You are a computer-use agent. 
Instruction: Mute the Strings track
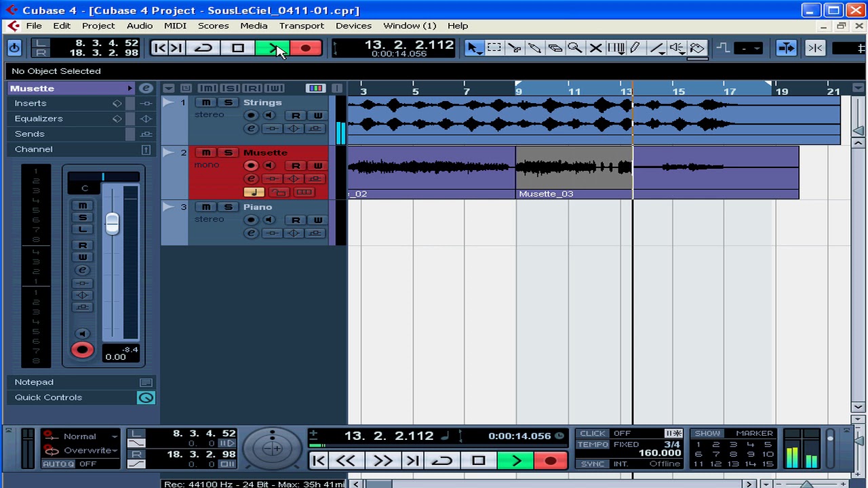(x=206, y=102)
